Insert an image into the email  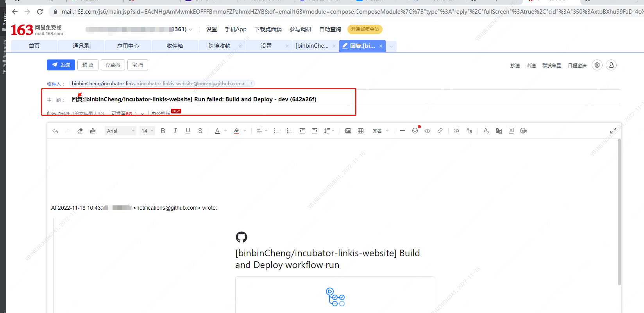[x=348, y=131]
